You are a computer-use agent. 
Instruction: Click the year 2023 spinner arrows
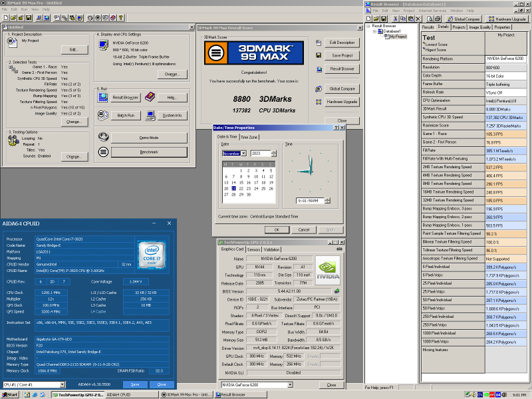pyautogui.click(x=274, y=154)
